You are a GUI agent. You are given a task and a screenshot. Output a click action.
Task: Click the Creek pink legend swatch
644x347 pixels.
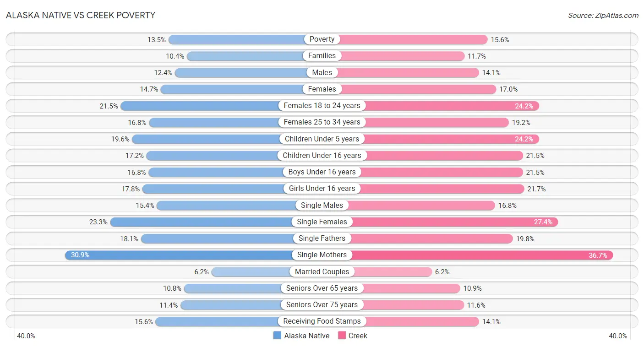click(342, 336)
